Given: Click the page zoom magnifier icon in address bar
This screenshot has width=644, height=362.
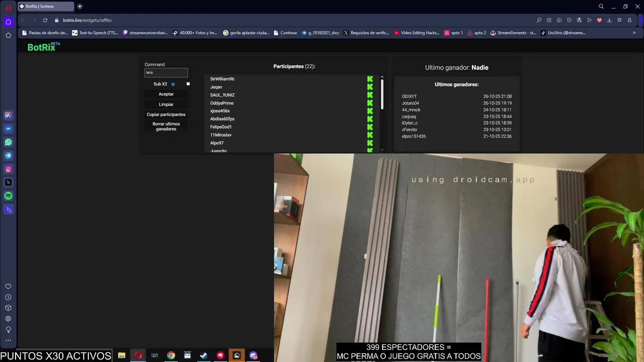Looking at the screenshot, I should [x=539, y=20].
